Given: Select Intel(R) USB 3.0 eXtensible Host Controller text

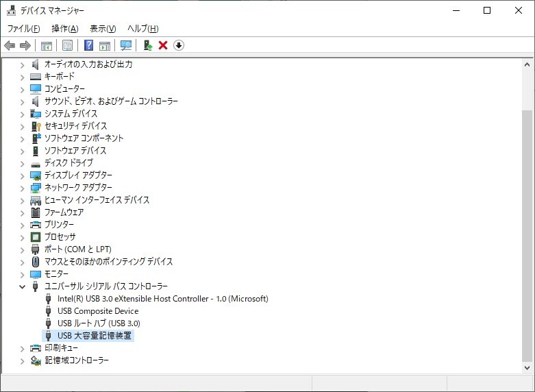Looking at the screenshot, I should click(163, 299).
